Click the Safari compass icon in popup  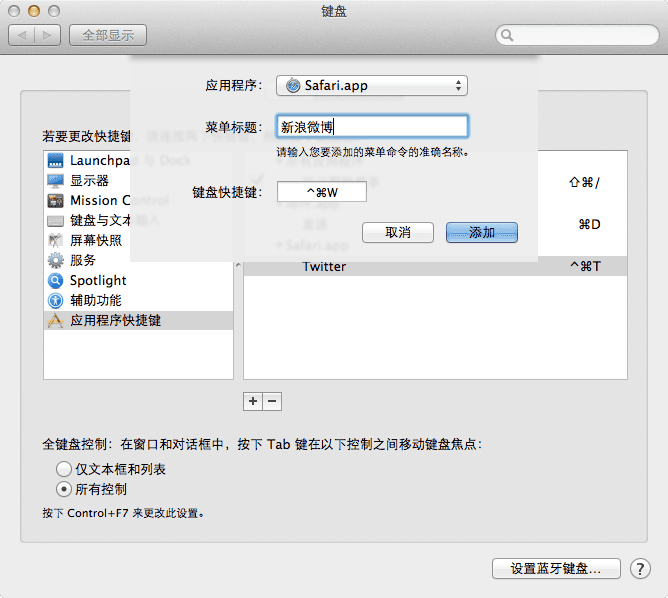[x=293, y=86]
